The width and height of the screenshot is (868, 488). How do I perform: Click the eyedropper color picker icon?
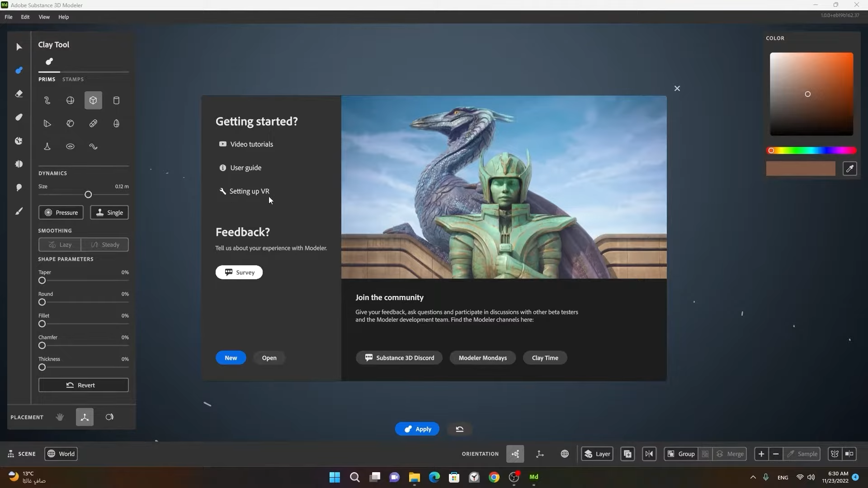[x=849, y=169]
